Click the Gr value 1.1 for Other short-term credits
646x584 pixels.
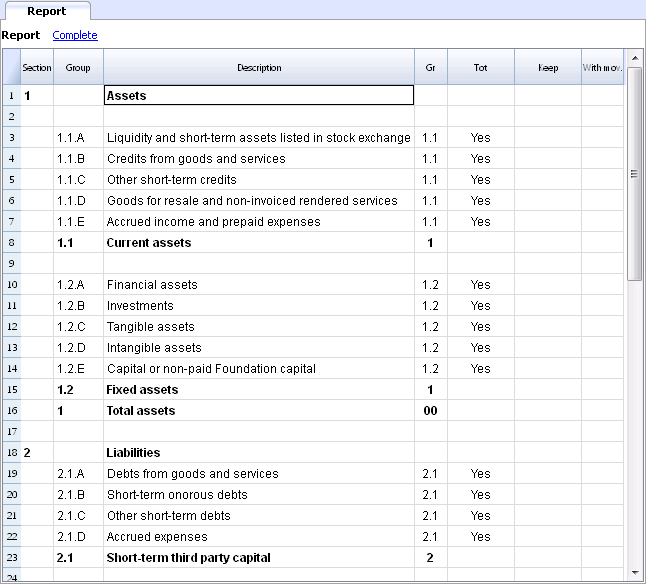coord(431,180)
